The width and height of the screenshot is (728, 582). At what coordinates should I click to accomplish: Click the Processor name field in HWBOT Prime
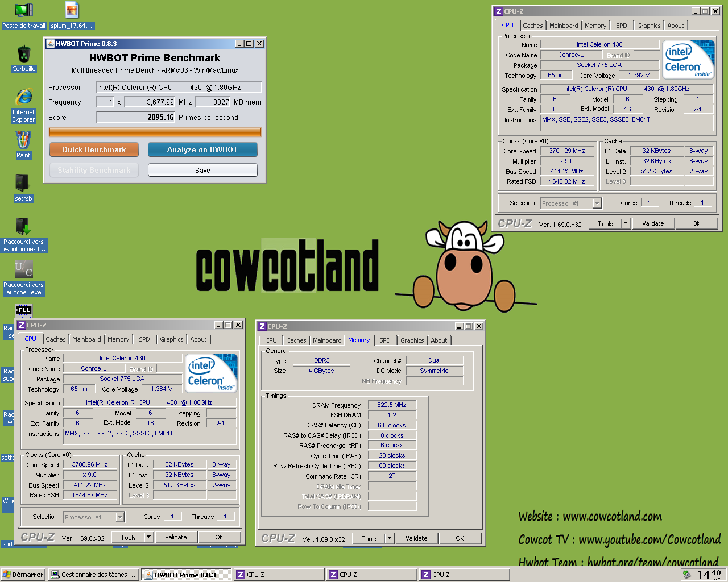click(x=179, y=87)
